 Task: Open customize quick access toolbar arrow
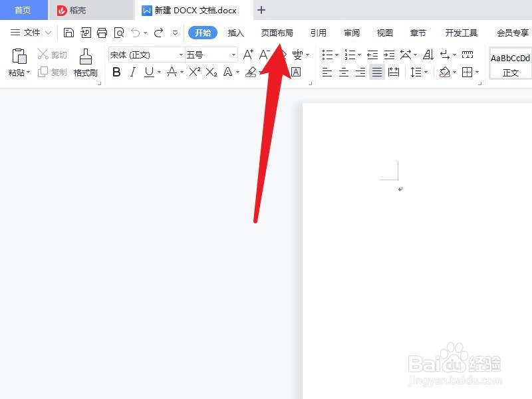tap(175, 33)
